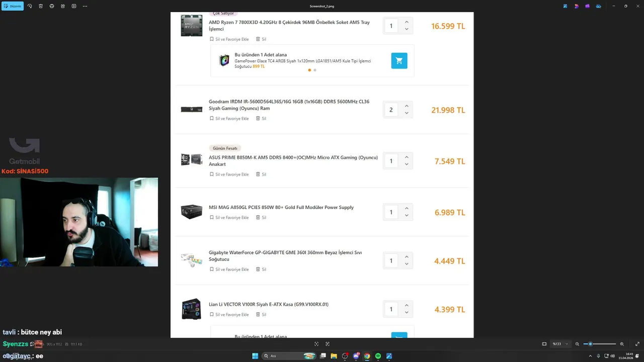The height and width of the screenshot is (362, 644).
Task: Click the taskbar Ara search box
Action: coord(289,356)
